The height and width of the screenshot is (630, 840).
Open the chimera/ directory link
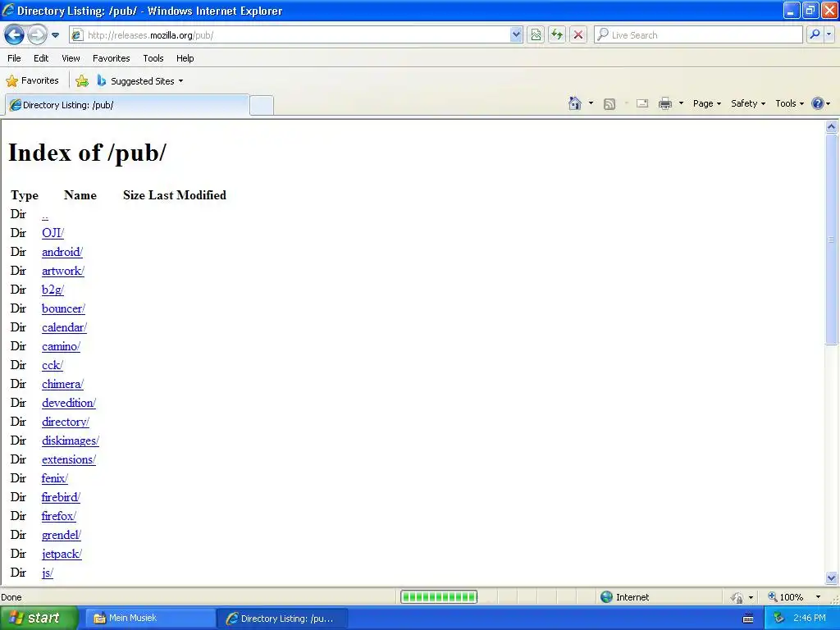point(62,384)
